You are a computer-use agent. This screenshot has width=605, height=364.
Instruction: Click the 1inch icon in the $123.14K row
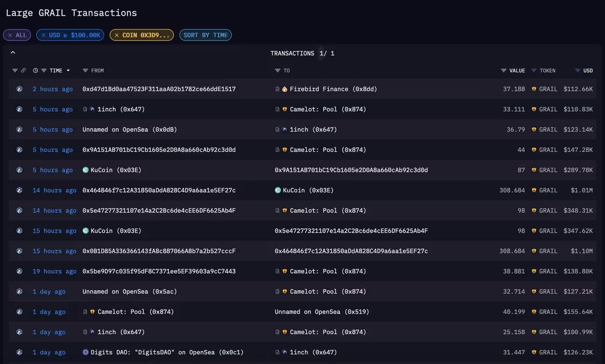coord(285,130)
